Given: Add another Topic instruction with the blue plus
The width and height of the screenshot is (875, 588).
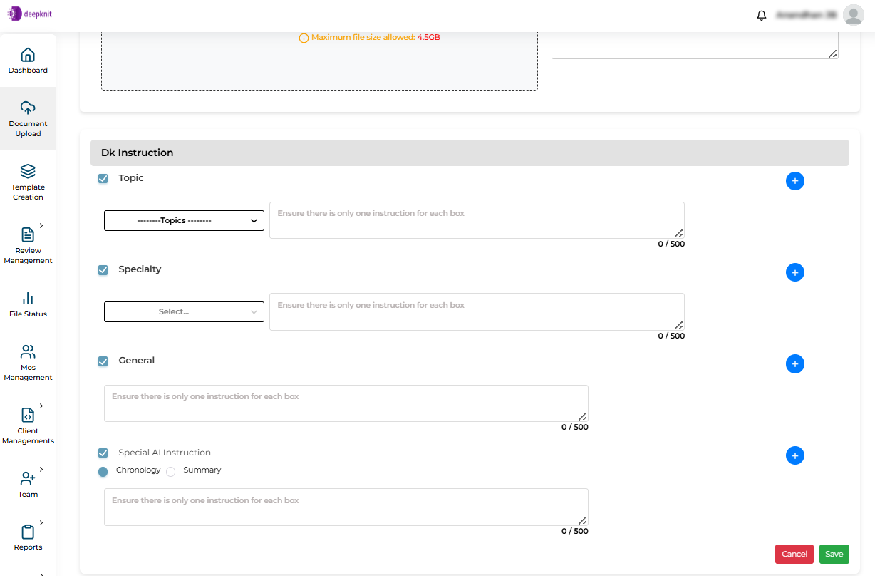Looking at the screenshot, I should (795, 181).
